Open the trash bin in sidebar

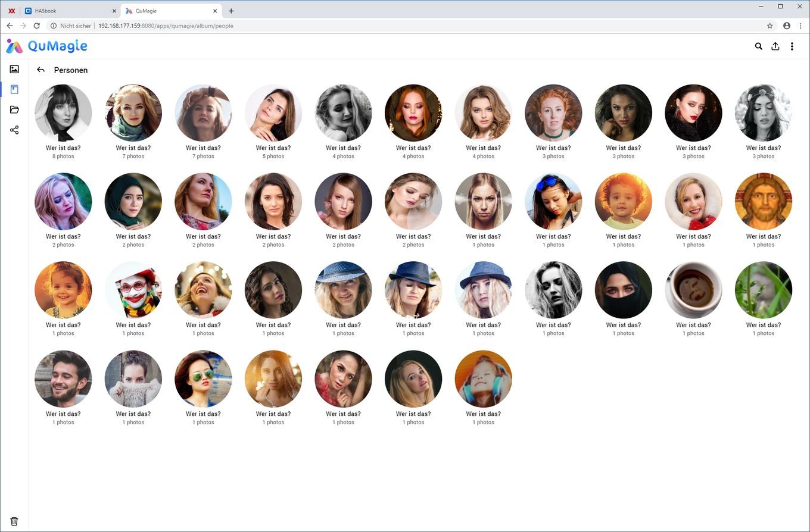pos(14,521)
